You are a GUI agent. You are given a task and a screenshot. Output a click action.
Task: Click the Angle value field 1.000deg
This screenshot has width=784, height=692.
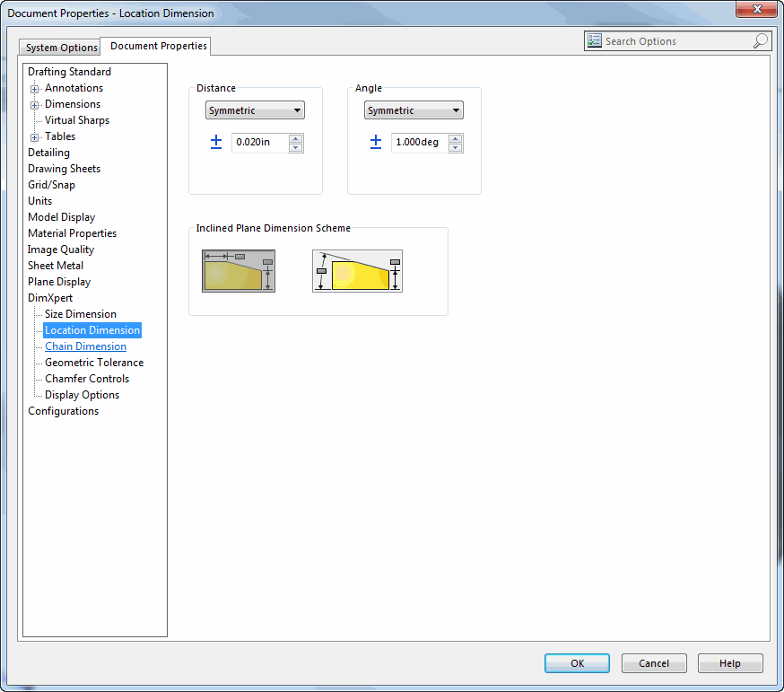(419, 142)
